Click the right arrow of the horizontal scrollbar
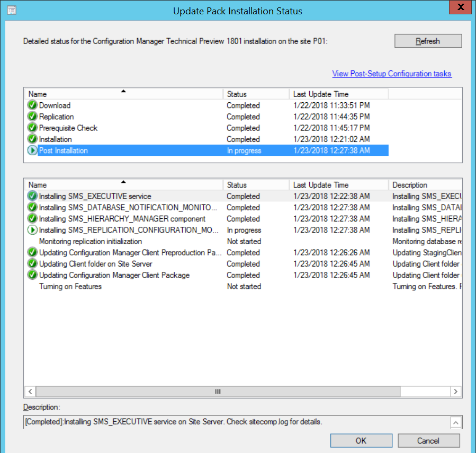The image size is (476, 453). (456, 392)
